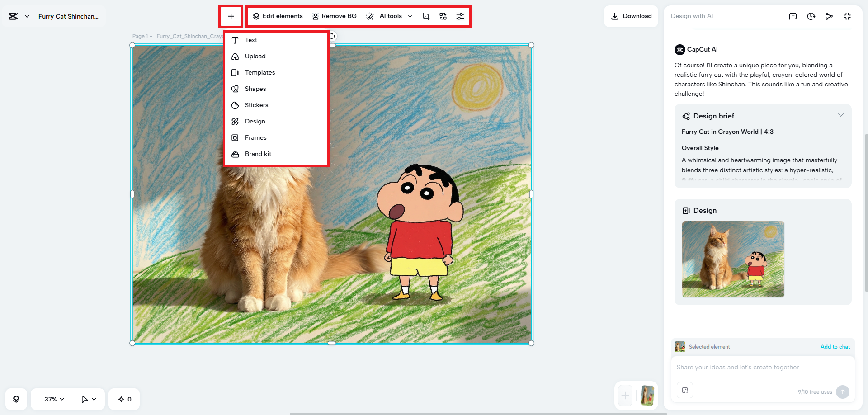Viewport: 868px width, 415px height.
Task: Click the plus button to add elements
Action: point(231,16)
